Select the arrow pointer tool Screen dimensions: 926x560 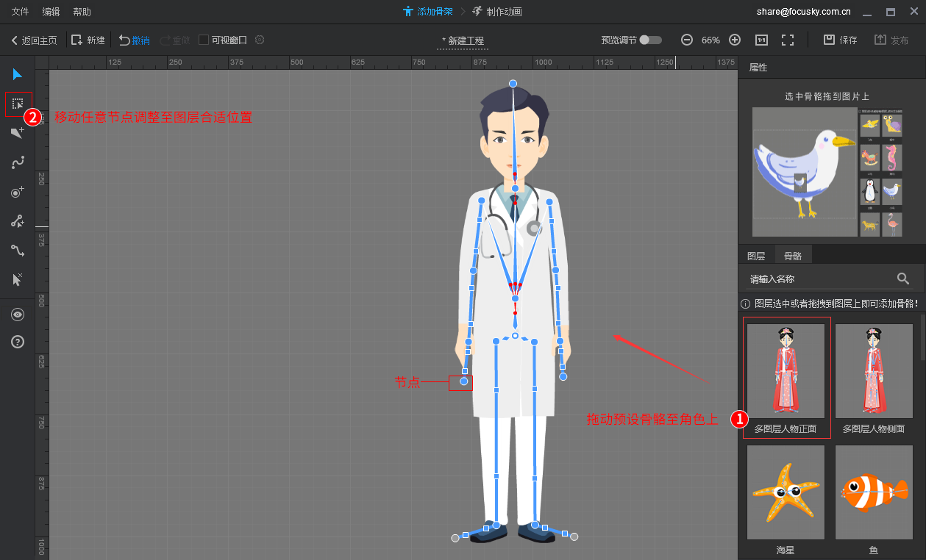click(18, 74)
